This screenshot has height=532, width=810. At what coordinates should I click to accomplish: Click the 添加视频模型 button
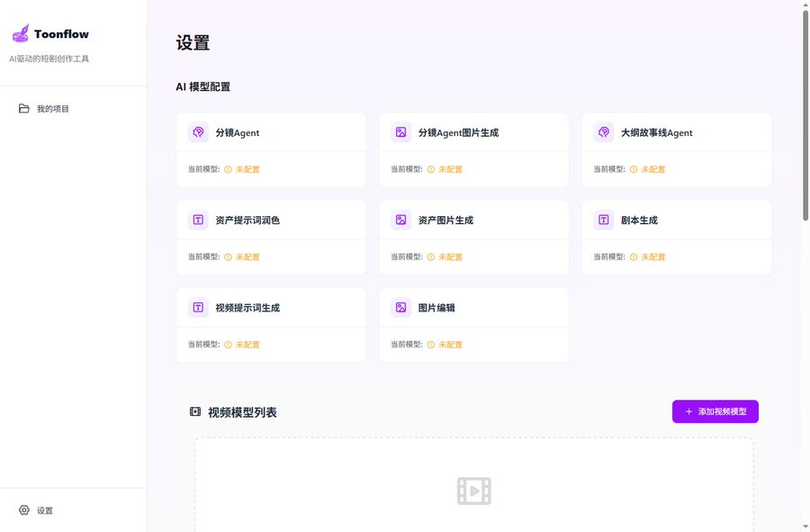715,411
